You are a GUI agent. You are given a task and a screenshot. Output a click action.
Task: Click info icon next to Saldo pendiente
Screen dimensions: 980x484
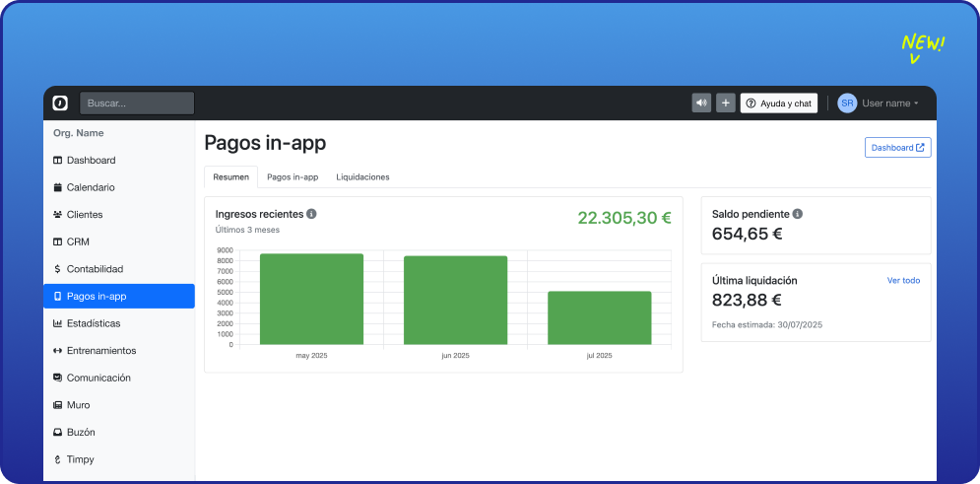coord(798,214)
